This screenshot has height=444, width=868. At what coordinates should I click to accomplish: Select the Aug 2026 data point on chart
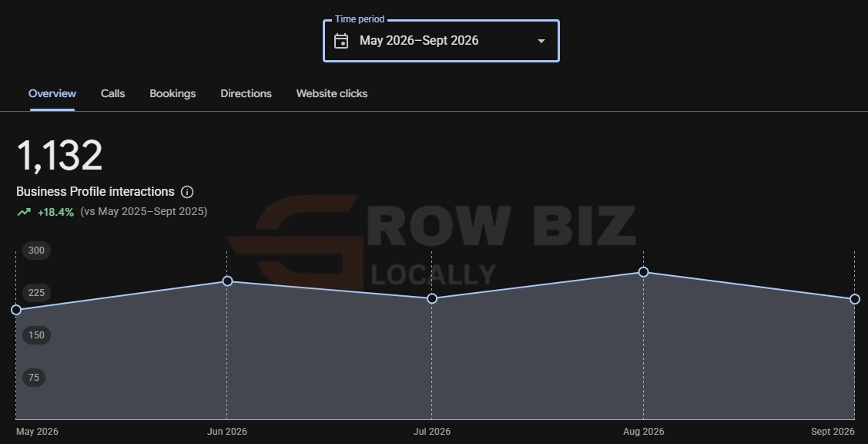click(x=643, y=272)
